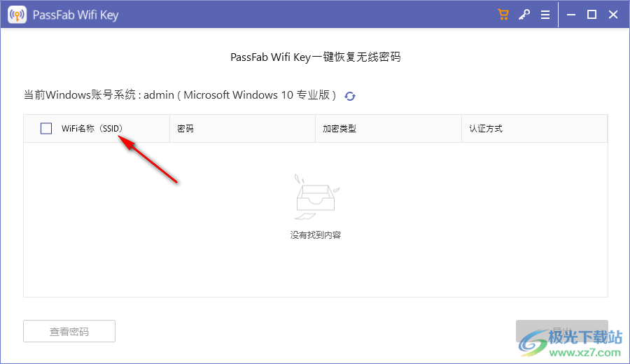Click the empty inbox placeholder icon
This screenshot has height=364, width=630.
pos(316,197)
